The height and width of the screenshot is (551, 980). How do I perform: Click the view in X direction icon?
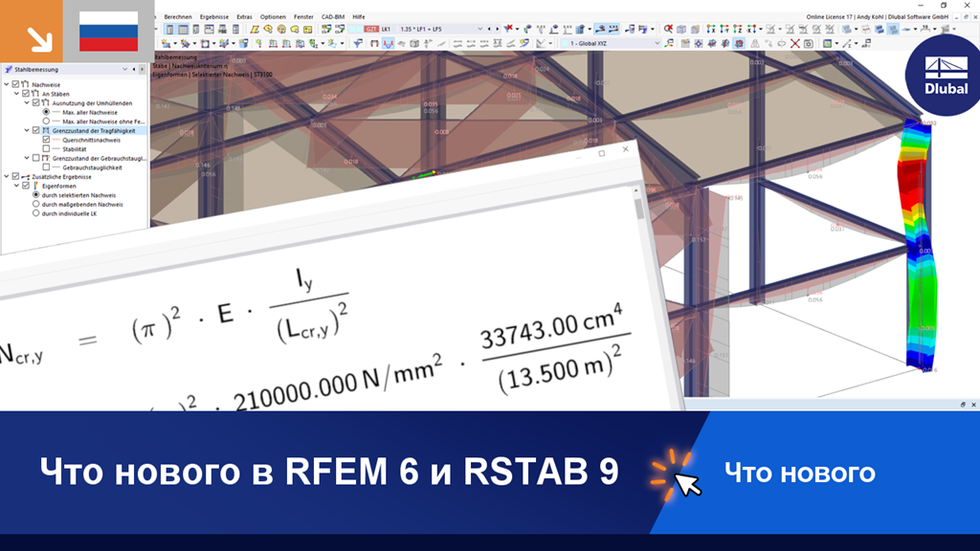[x=711, y=29]
